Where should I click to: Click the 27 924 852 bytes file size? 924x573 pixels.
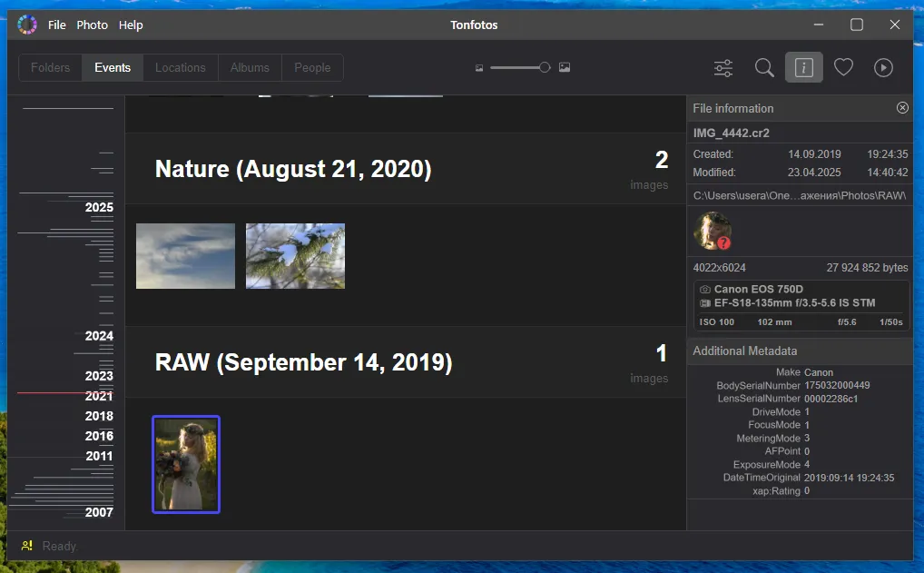coord(867,268)
